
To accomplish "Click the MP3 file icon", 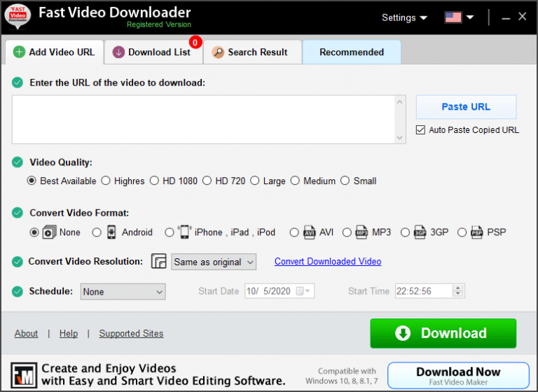I will coord(361,232).
